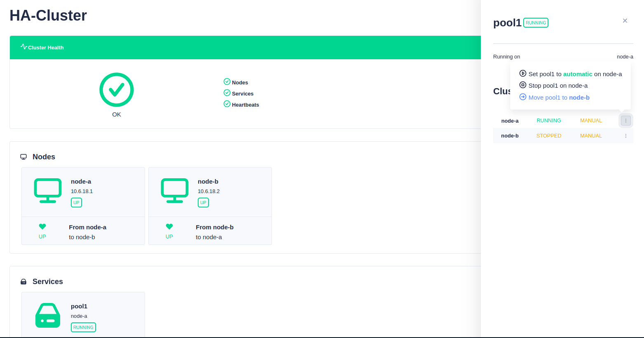Click the node-b monitor icon
This screenshot has height=338, width=644.
(175, 190)
